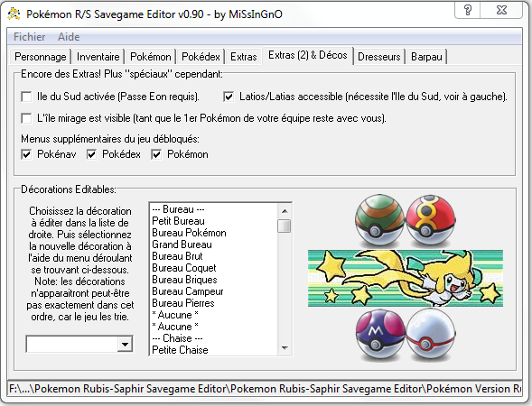Screen dimensions: 532x406
Task: Select '--- Bureau ---' header in list
Action: pyautogui.click(x=213, y=209)
